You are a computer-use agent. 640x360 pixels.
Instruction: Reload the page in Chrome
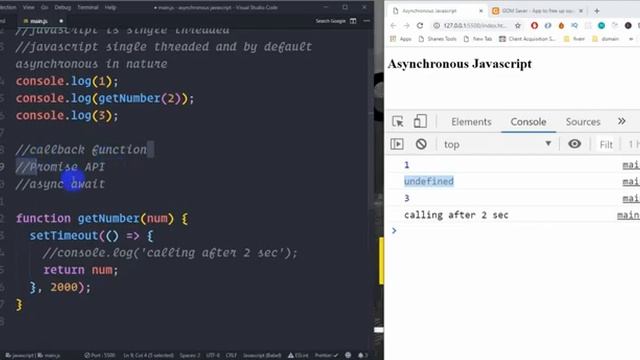click(420, 25)
